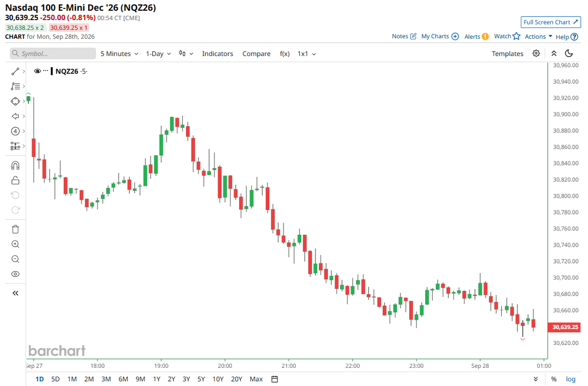Select the 2Y time range
The width and height of the screenshot is (588, 386).
click(171, 379)
